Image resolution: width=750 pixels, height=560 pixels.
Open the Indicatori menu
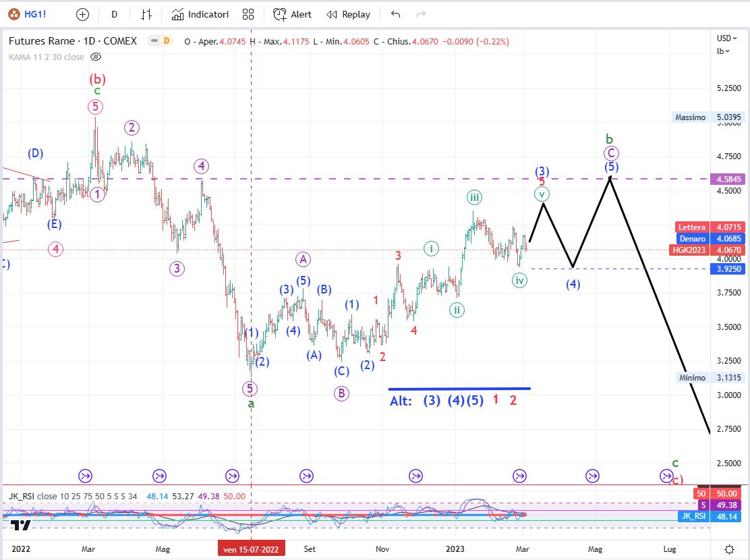pyautogui.click(x=200, y=14)
